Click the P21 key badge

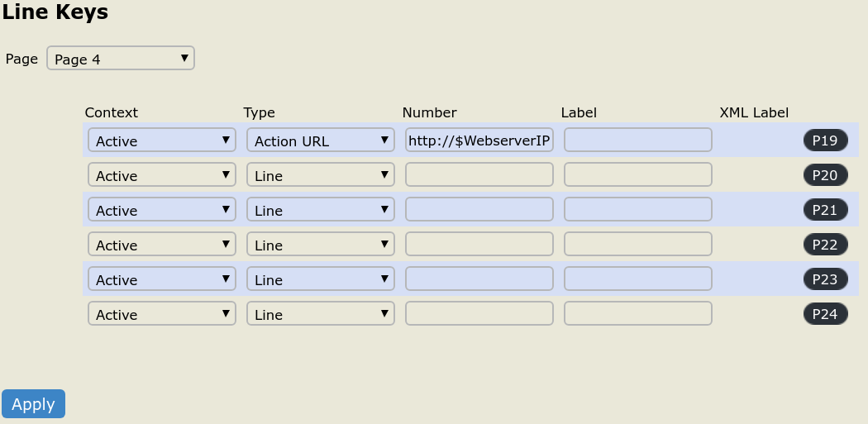click(x=825, y=210)
